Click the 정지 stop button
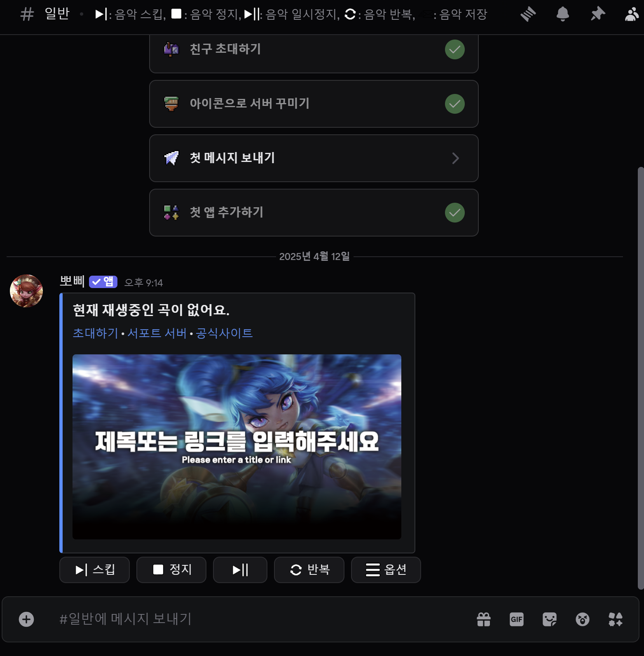 coord(171,570)
